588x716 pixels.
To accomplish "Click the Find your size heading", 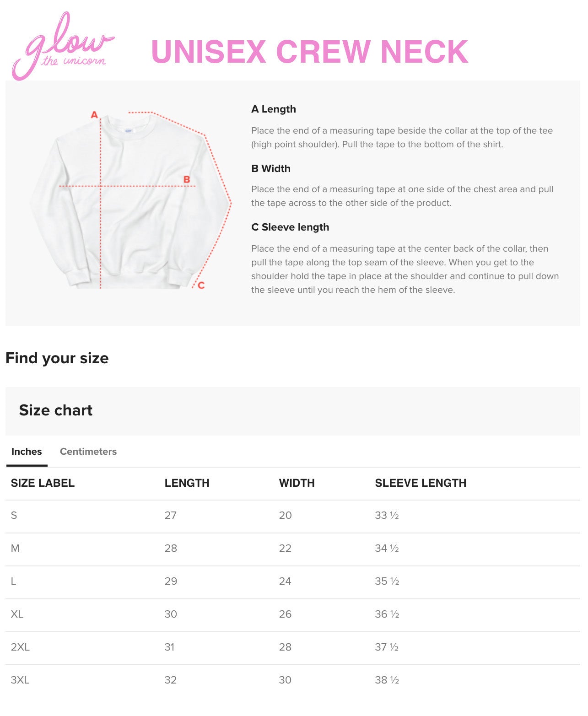I will (x=57, y=358).
